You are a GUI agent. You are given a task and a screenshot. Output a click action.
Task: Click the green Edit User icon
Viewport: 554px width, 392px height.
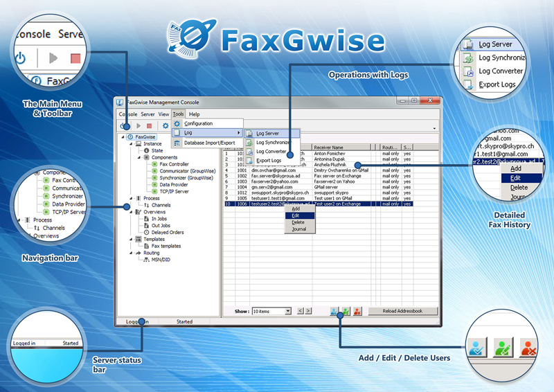tap(346, 312)
